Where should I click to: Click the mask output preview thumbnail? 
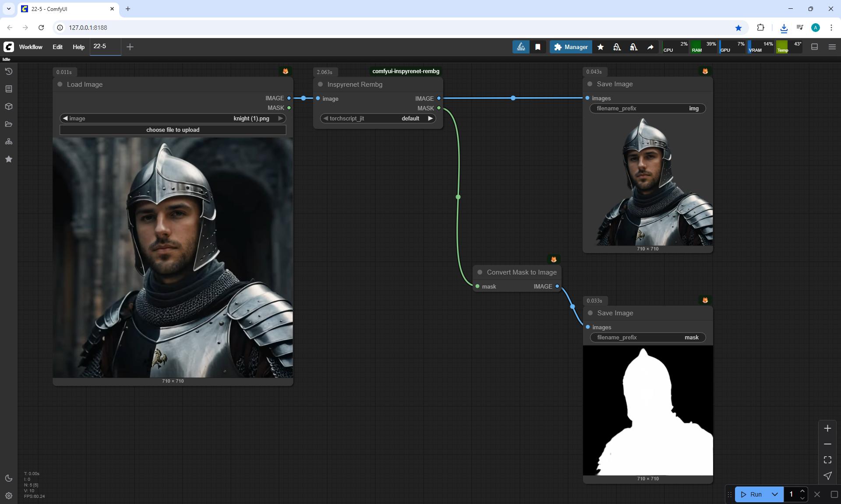click(x=648, y=410)
